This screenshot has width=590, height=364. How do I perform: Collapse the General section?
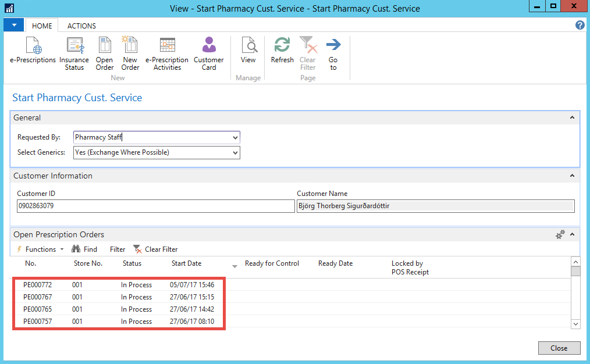[572, 117]
